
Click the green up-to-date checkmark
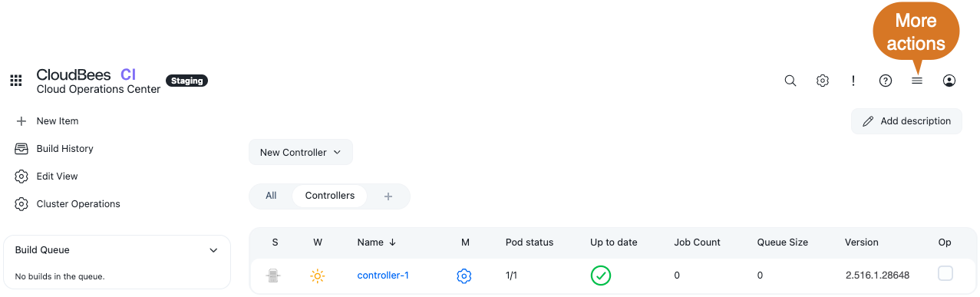pos(601,276)
